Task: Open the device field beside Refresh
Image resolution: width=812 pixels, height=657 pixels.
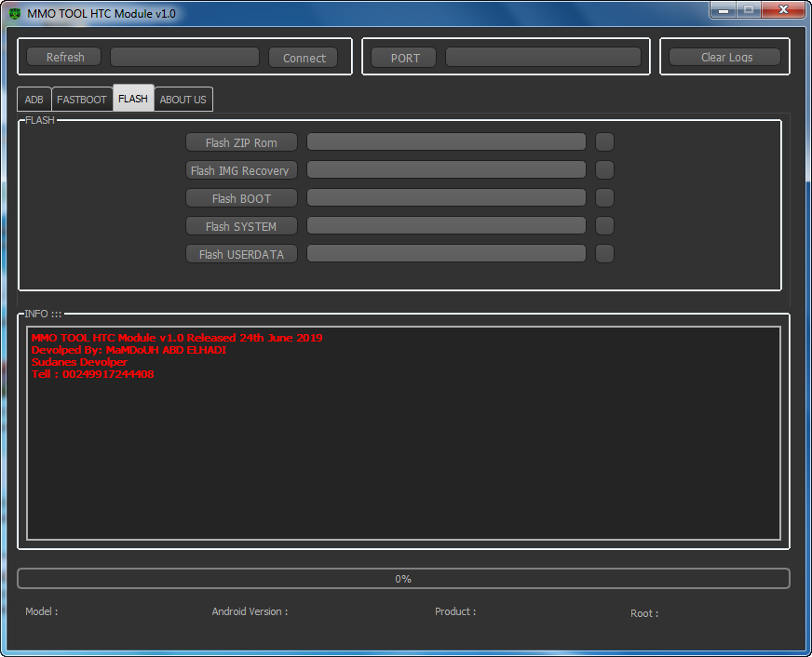Action: (x=185, y=57)
